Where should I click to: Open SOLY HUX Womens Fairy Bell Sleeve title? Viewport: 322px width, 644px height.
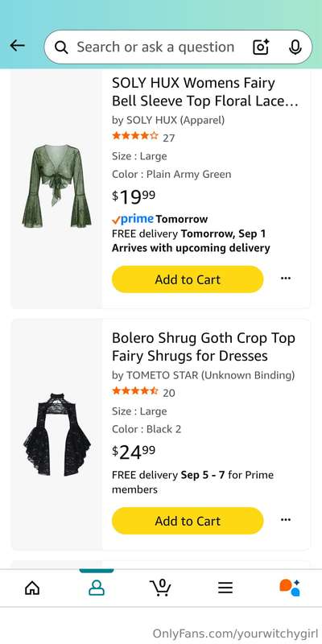[205, 92]
